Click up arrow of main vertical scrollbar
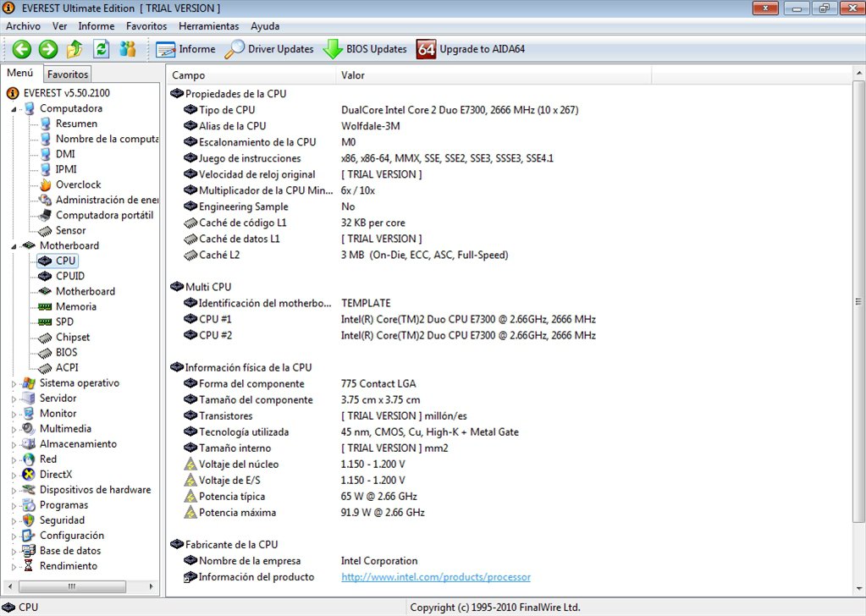This screenshot has width=866, height=616. (x=859, y=72)
